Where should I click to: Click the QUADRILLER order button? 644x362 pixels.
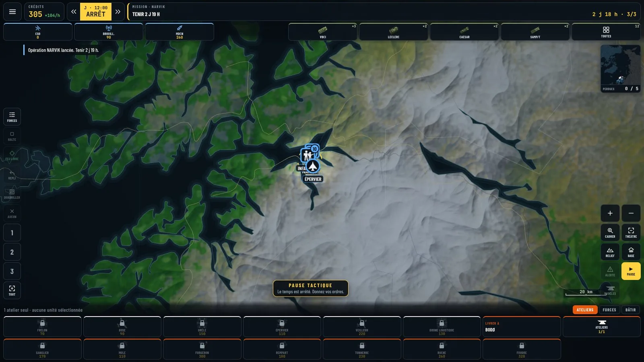pos(12,194)
